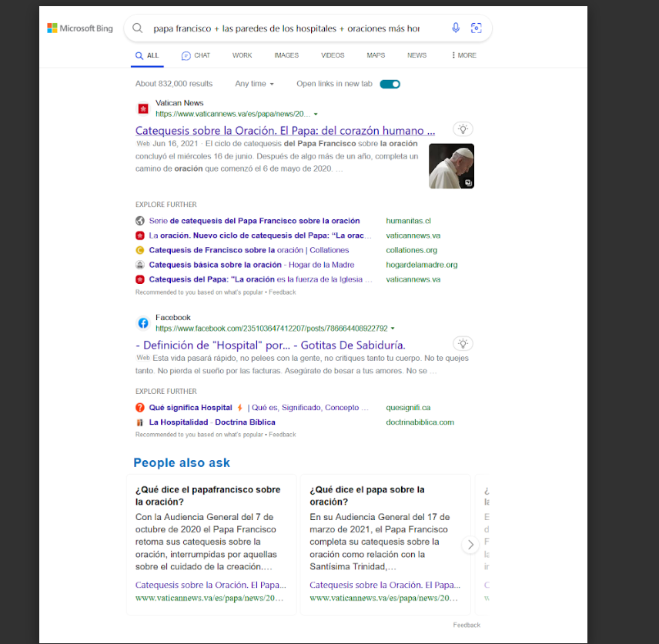The width and height of the screenshot is (659, 644).
Task: Click lightbulb icon beside Vatican News result
Action: [462, 129]
